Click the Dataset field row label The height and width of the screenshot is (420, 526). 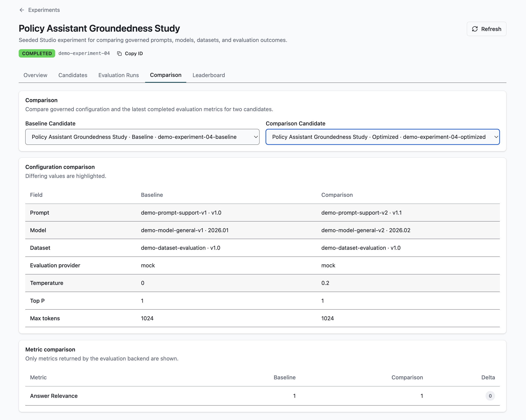pos(40,248)
